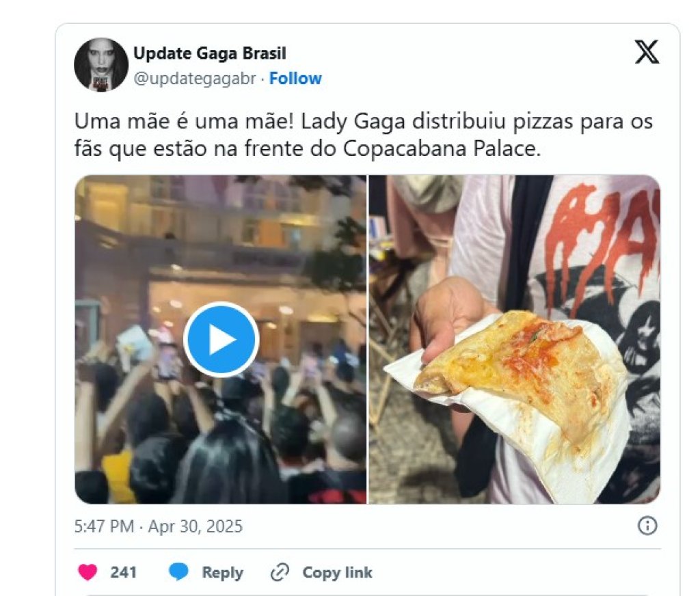
Task: Play the embedded video
Action: (221, 339)
